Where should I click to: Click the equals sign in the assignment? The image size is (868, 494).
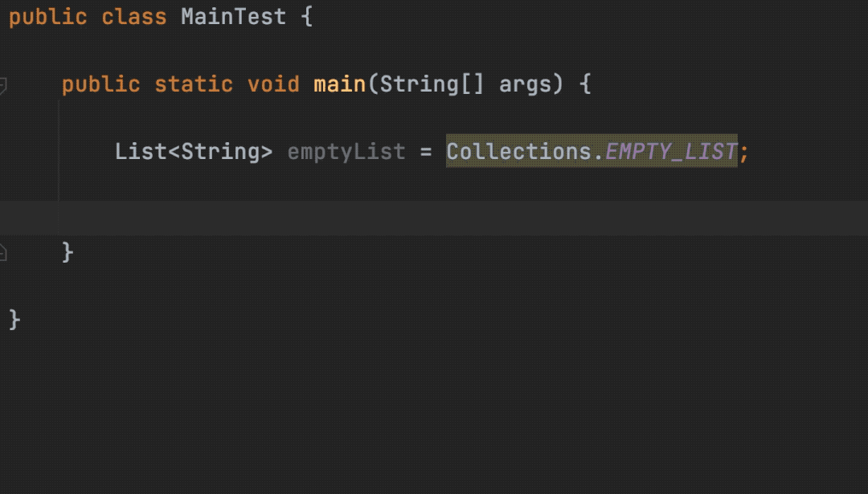click(x=426, y=152)
